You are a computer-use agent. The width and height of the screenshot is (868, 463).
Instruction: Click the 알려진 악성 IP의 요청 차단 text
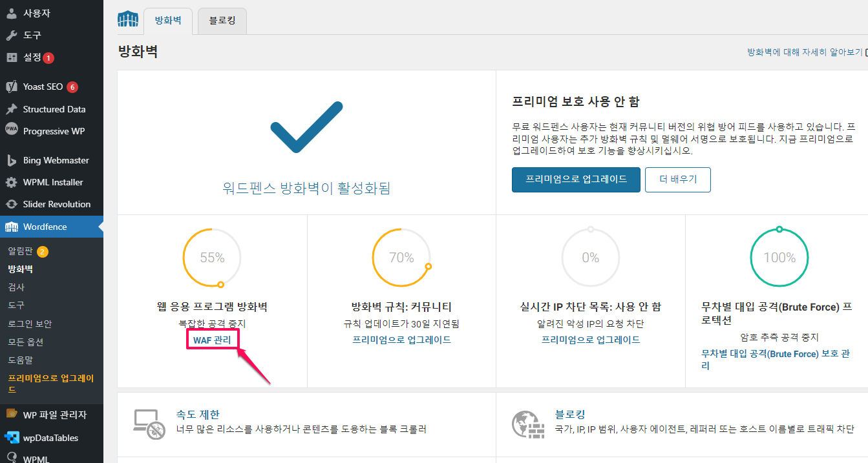[591, 324]
